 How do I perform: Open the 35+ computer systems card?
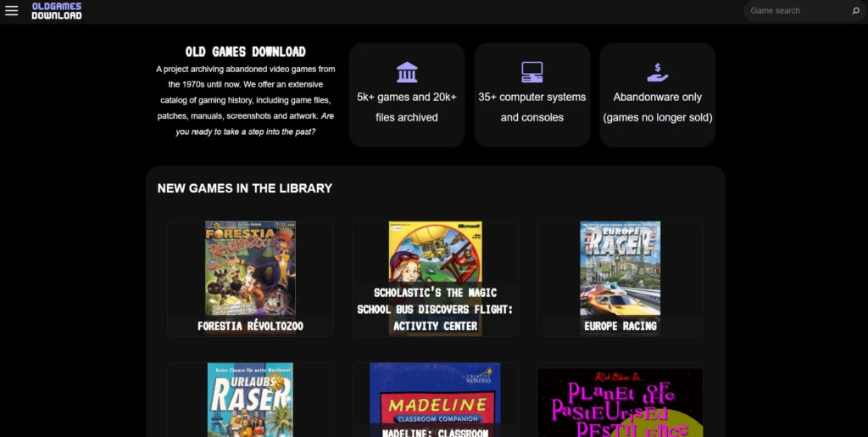point(532,95)
